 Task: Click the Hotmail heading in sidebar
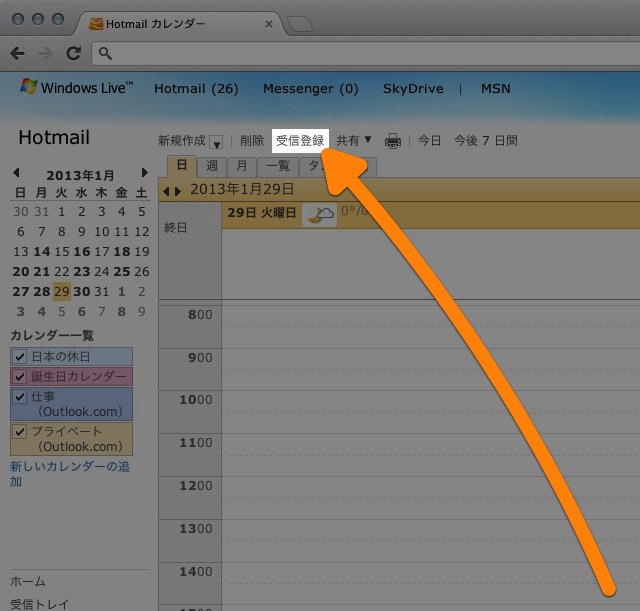54,137
